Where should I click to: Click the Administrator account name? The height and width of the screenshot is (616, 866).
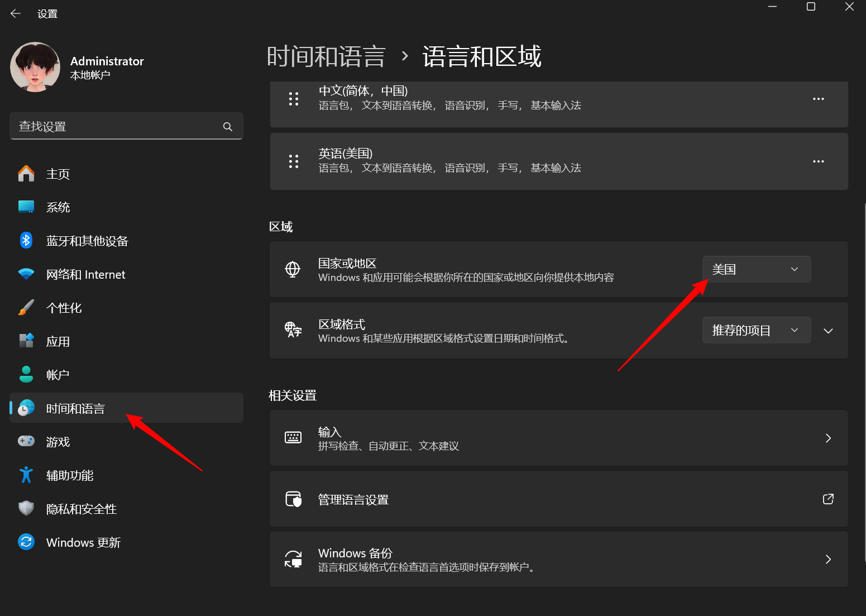107,61
